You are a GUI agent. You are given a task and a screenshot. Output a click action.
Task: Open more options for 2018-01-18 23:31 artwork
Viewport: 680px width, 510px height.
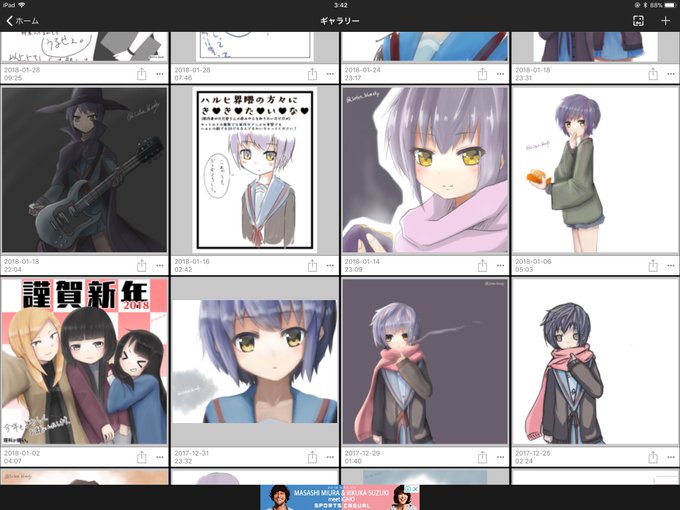coord(671,74)
